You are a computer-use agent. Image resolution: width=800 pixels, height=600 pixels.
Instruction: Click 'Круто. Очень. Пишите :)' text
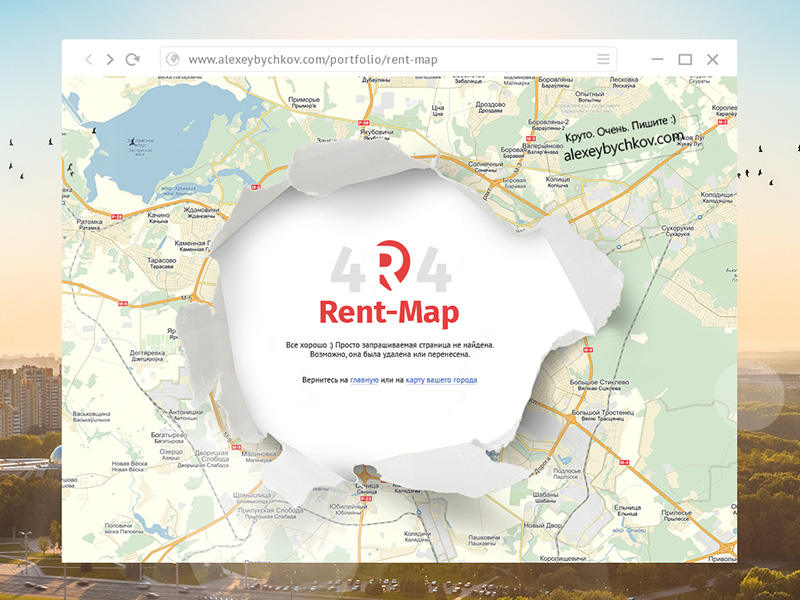tap(620, 128)
